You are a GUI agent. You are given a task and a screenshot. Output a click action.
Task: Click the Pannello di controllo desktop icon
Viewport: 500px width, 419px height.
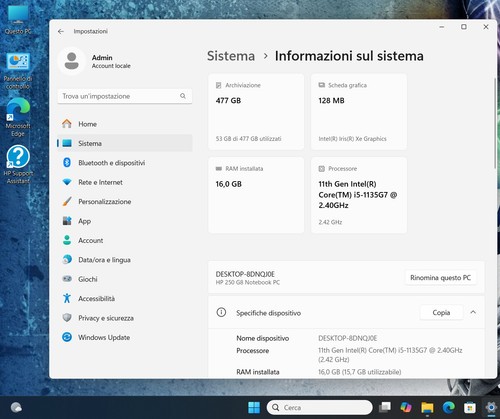point(18,71)
